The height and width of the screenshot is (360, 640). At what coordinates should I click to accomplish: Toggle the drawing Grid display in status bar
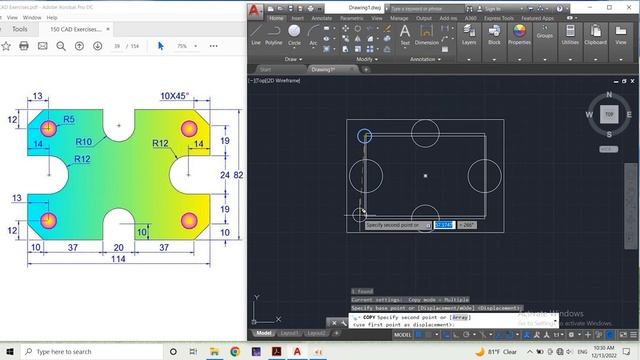[419, 335]
